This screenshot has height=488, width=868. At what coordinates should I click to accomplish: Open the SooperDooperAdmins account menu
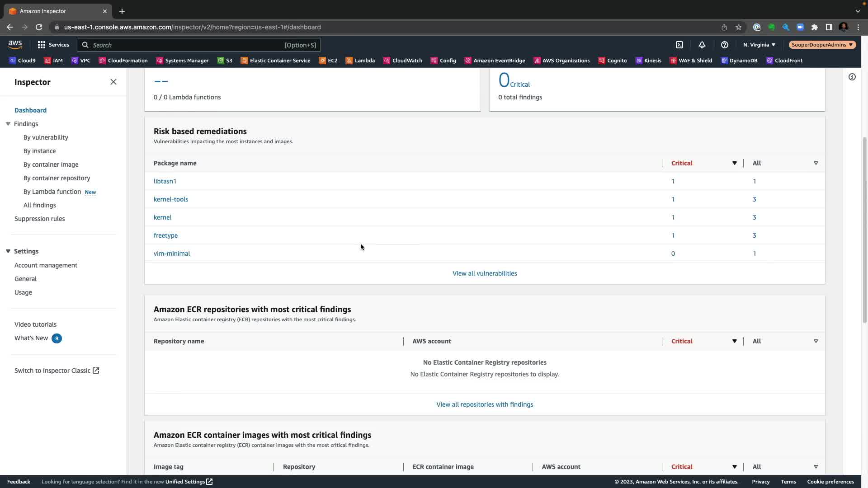[822, 45]
